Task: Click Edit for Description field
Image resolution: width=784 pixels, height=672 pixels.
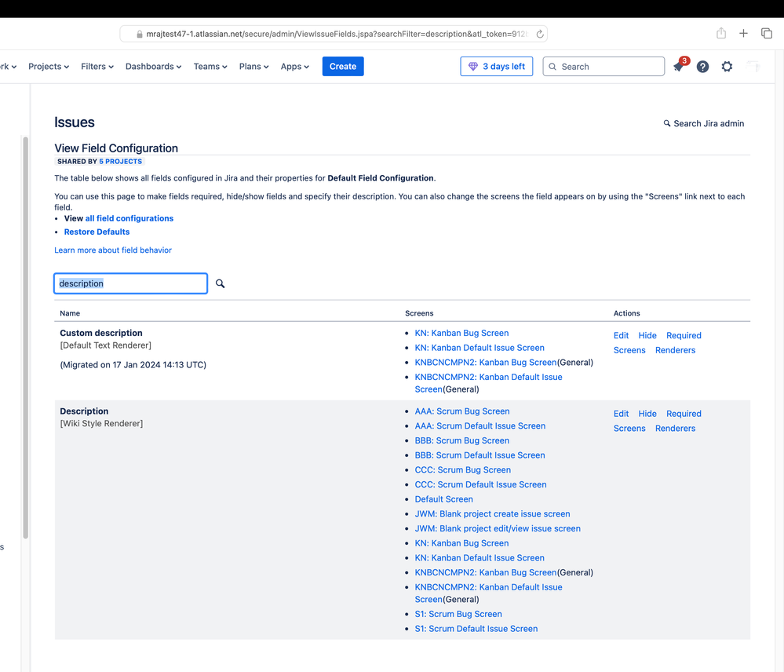Action: 621,414
